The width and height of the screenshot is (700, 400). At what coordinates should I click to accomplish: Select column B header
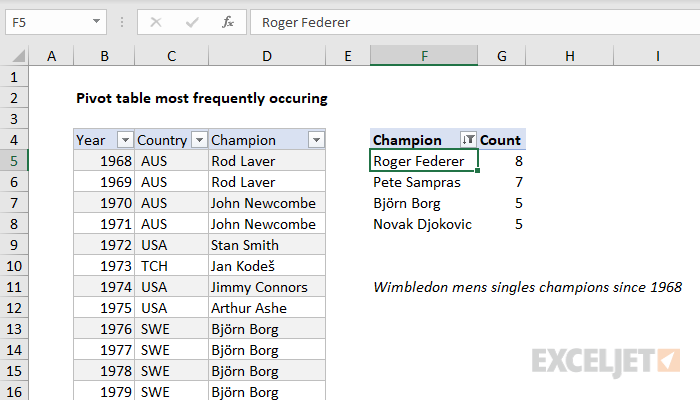coord(104,56)
